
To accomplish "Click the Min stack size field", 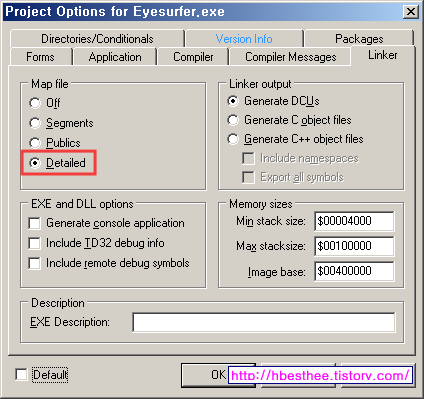I will (354, 221).
